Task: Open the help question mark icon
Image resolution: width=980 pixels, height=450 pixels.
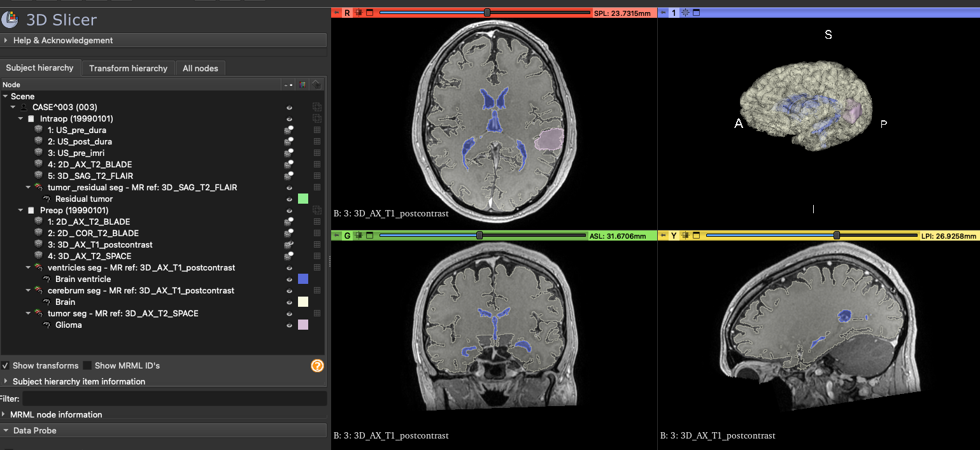Action: [317, 365]
